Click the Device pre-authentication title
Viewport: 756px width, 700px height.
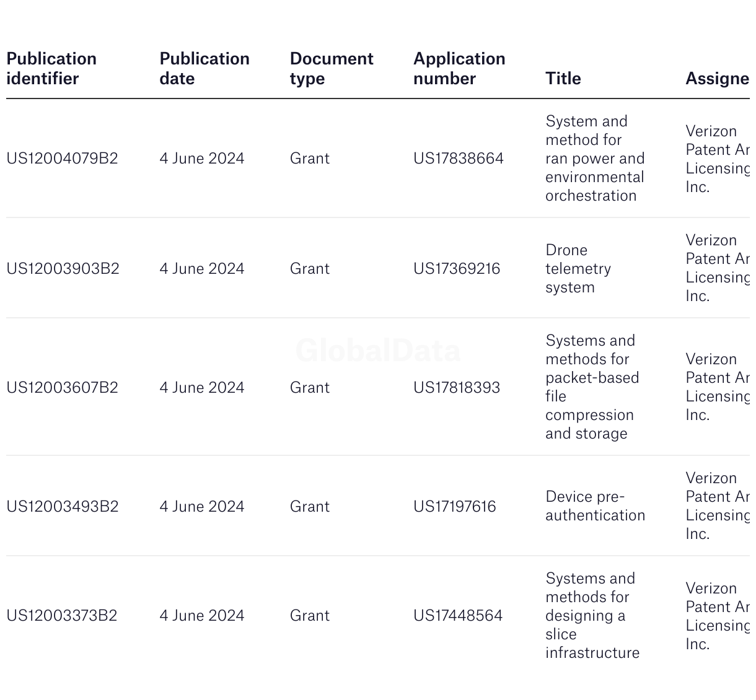[x=595, y=506]
